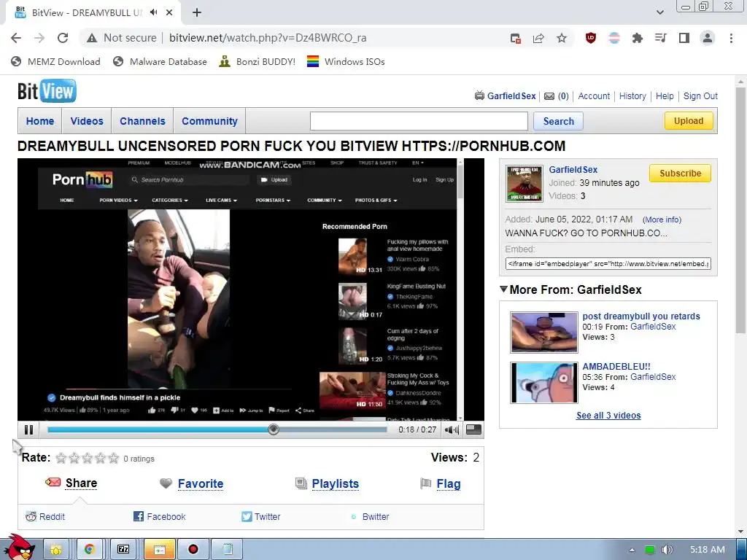This screenshot has width=747, height=560.
Task: Open the striped flag extension icon
Action: pos(614,38)
